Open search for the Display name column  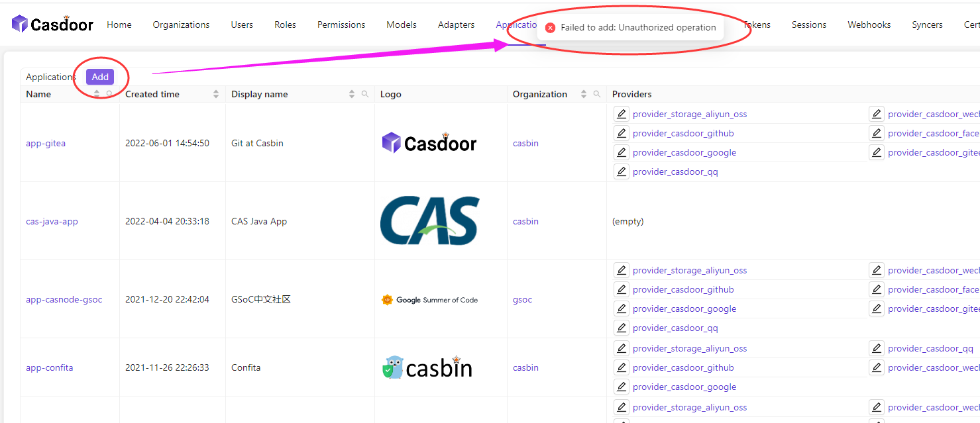click(x=364, y=93)
